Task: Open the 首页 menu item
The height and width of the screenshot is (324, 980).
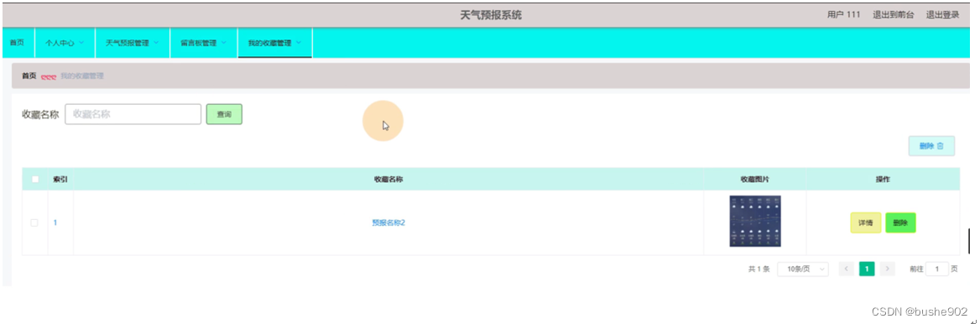Action: coord(18,43)
